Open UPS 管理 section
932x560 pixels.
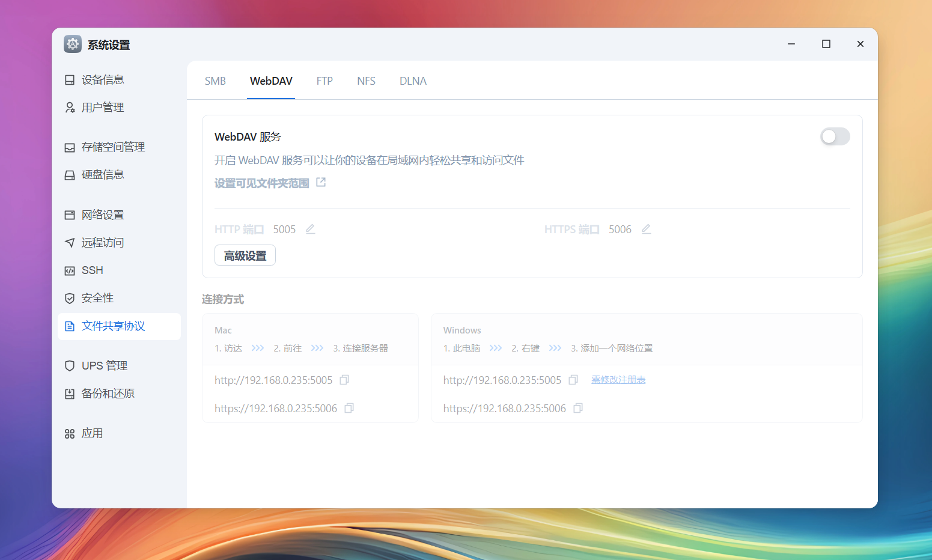[x=119, y=366]
